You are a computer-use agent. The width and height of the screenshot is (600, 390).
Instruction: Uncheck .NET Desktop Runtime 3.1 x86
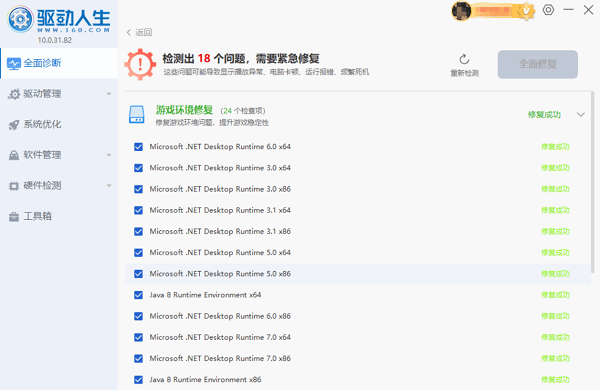[x=139, y=232]
